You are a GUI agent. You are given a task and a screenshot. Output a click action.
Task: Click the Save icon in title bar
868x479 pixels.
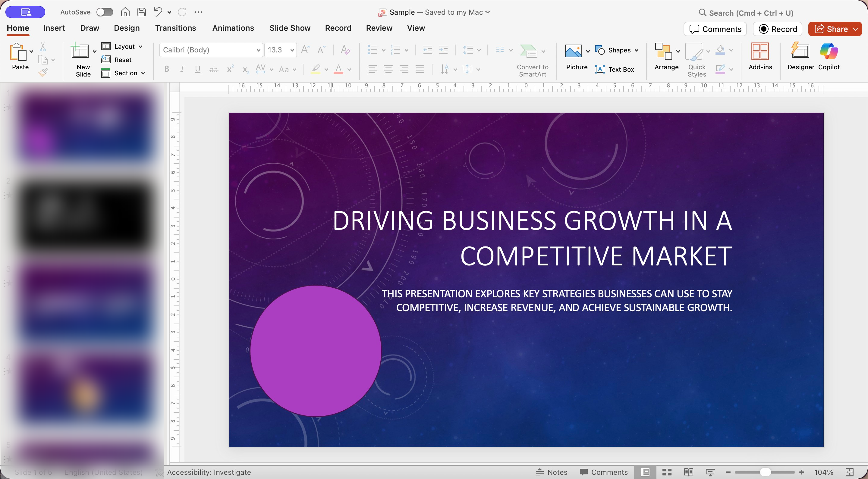[x=142, y=12]
